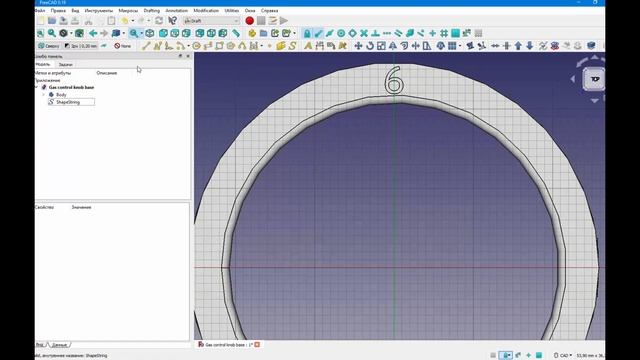Click the working plane Top button
The height and width of the screenshot is (360, 640).
[49, 46]
